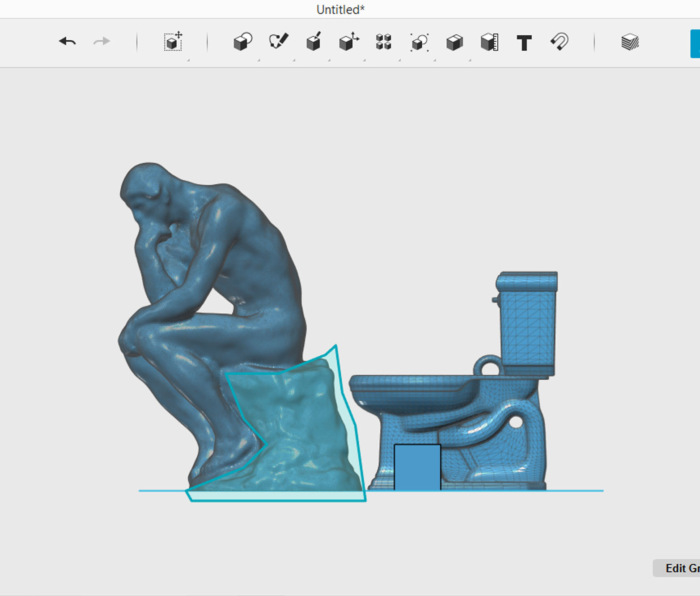This screenshot has width=700, height=596.
Task: Open the Sketch tools menu
Action: click(278, 42)
